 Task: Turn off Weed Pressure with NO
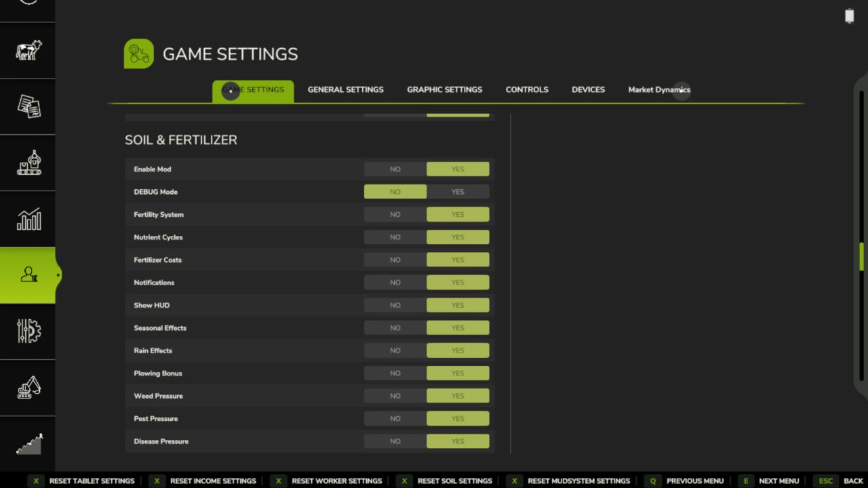395,396
